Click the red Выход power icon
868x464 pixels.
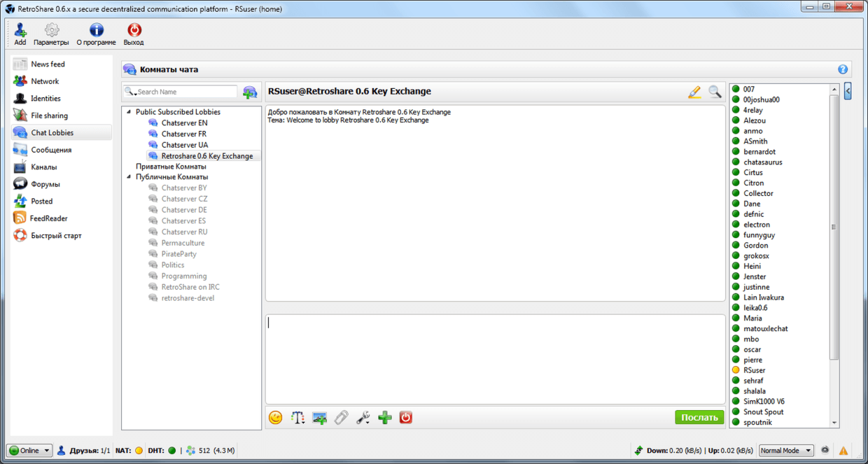pos(134,31)
